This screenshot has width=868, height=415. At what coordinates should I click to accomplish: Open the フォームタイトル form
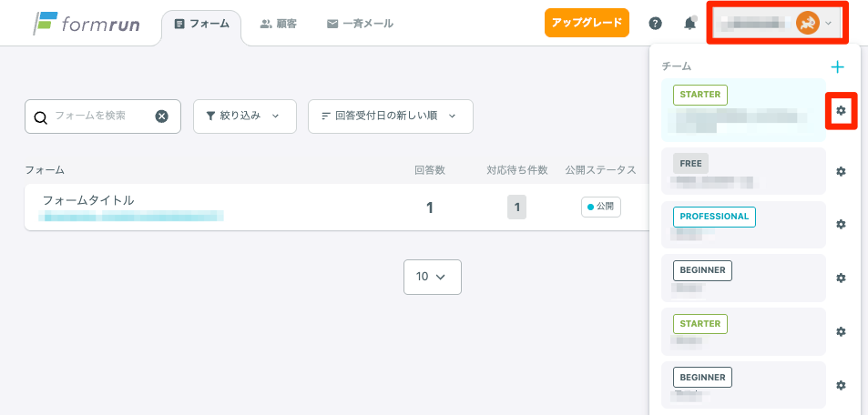pos(88,200)
